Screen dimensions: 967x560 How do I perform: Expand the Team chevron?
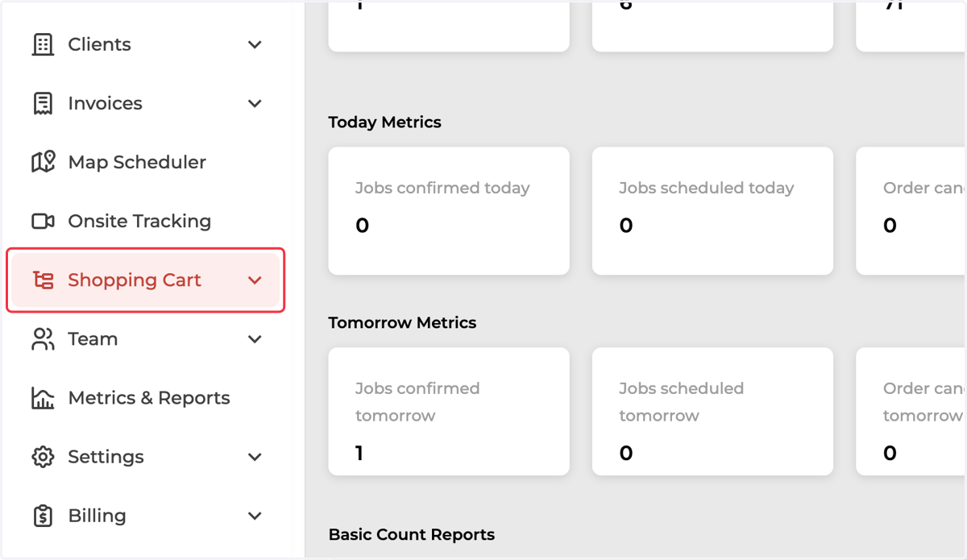pyautogui.click(x=255, y=339)
